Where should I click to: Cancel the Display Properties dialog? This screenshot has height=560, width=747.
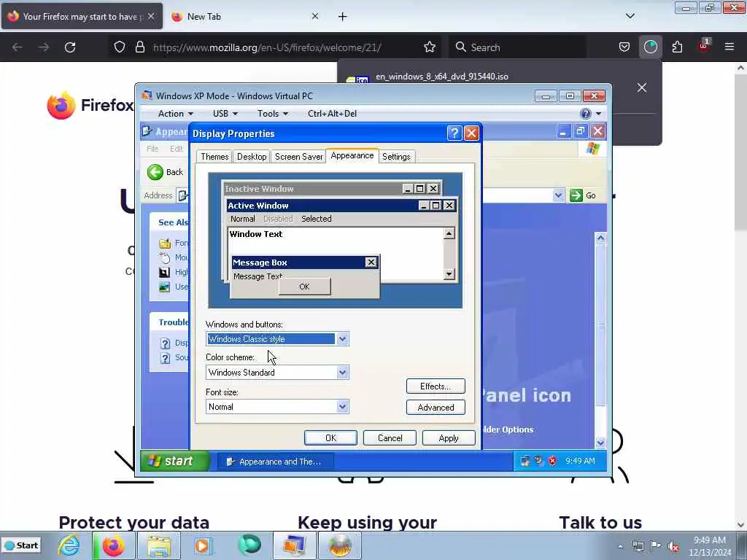[x=390, y=438]
